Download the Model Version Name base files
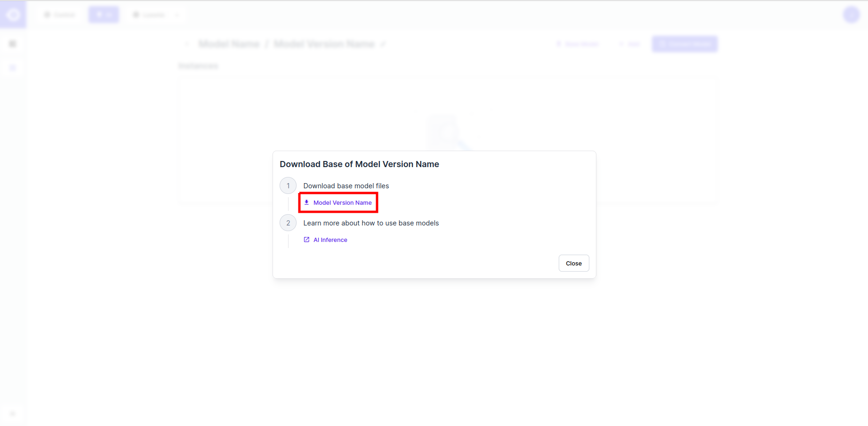Image resolution: width=868 pixels, height=426 pixels. (338, 203)
